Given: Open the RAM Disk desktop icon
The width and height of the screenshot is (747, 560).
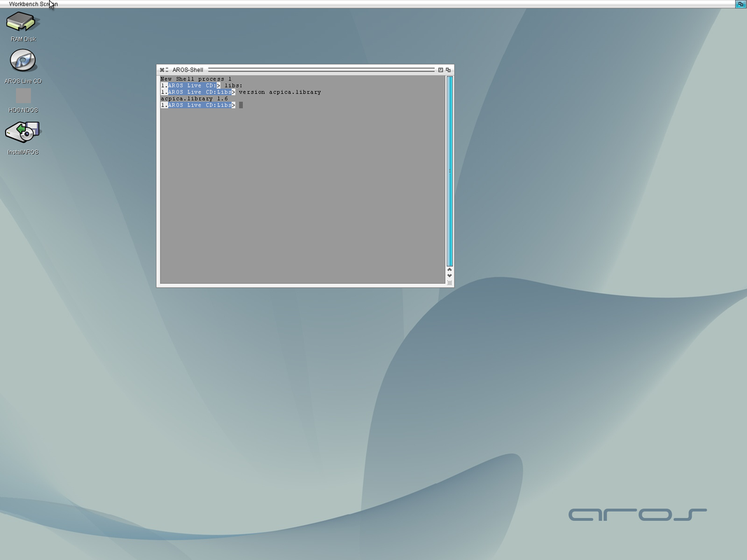Looking at the screenshot, I should (22, 22).
